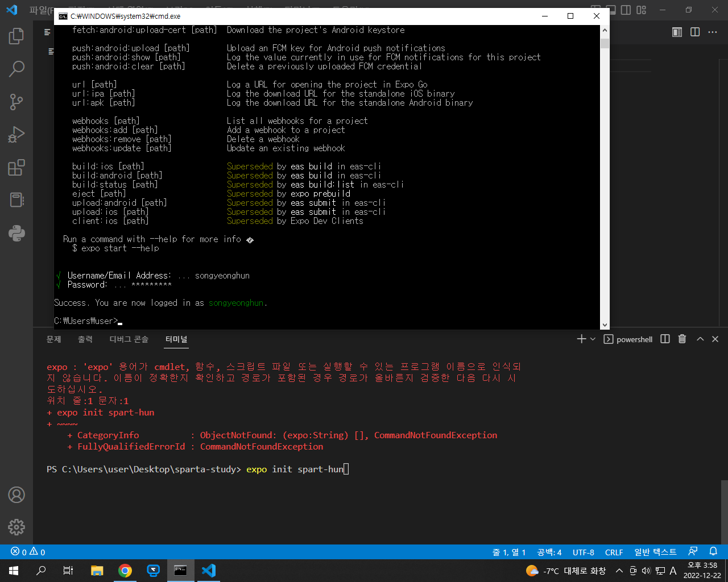Select the Output (출력) panel tab
Image resolution: width=728 pixels, height=582 pixels.
[x=85, y=339]
